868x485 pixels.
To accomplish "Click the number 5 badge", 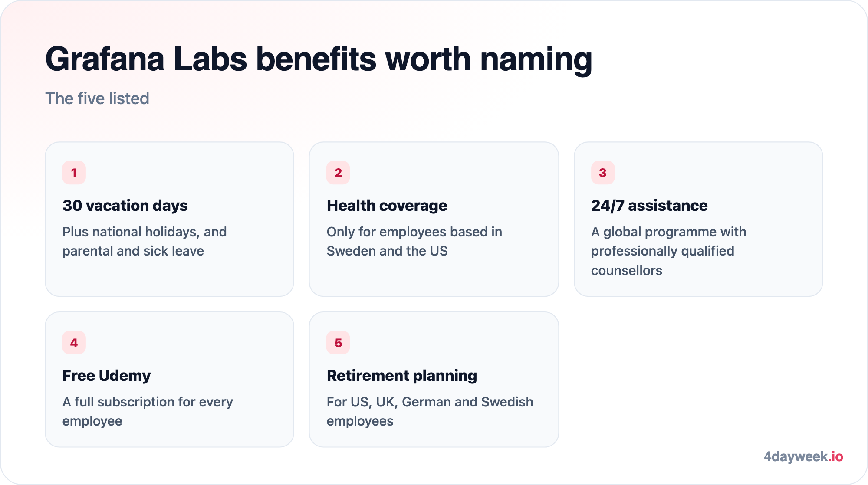I will point(338,343).
